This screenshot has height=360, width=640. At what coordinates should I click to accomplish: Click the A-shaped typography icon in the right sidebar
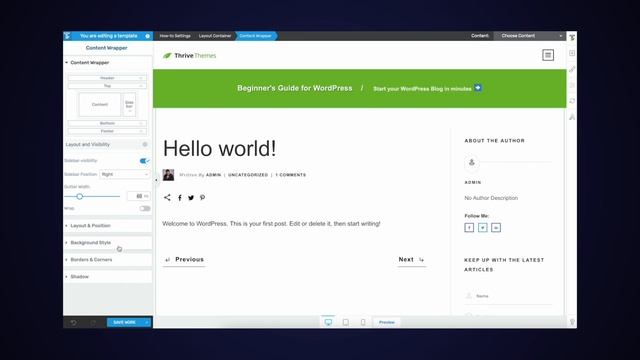(572, 117)
